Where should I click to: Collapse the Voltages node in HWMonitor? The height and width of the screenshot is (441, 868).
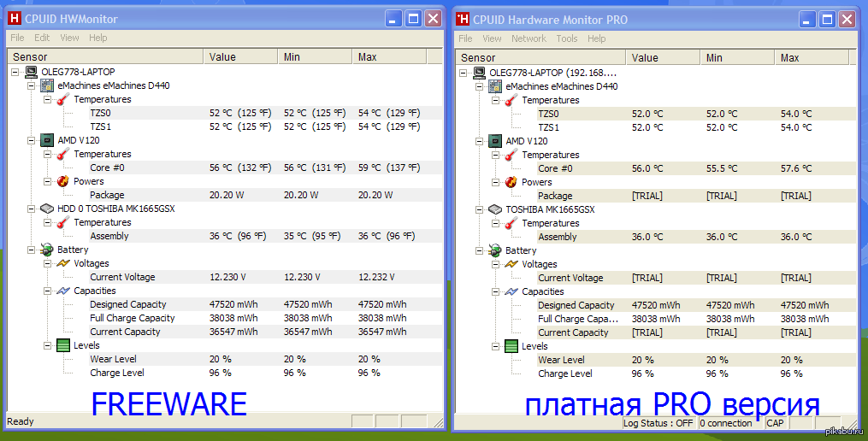coord(48,263)
